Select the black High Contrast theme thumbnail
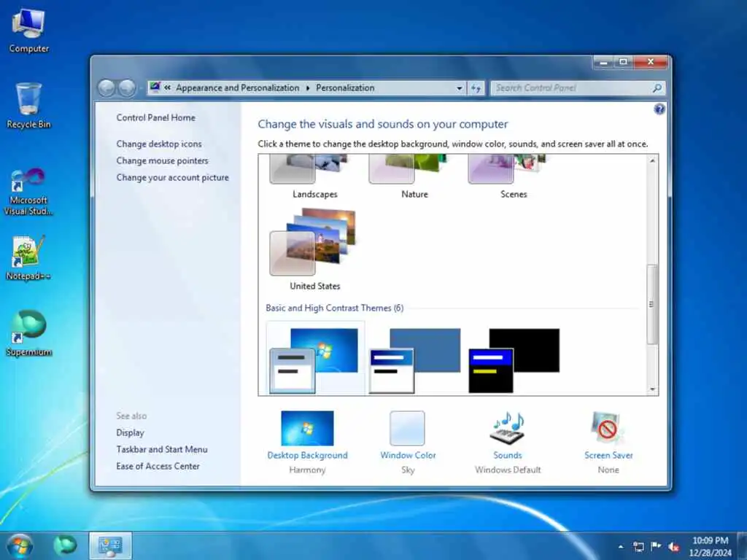Viewport: 747px width, 560px height. 514,359
